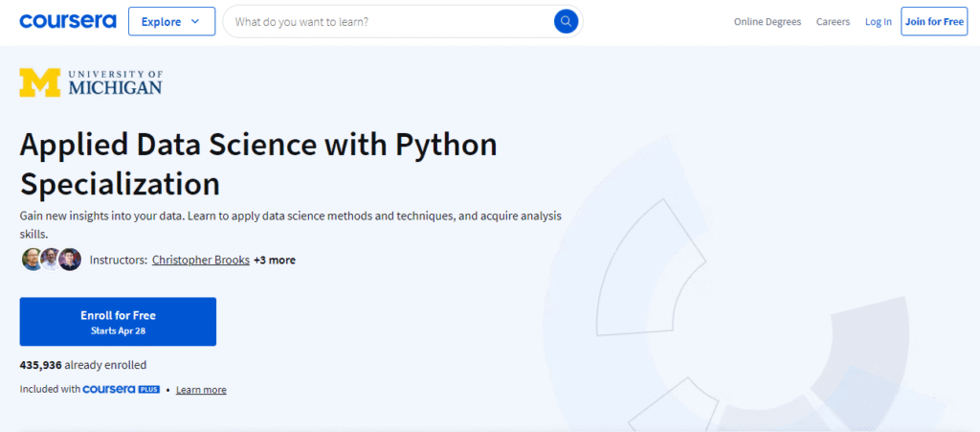Open Christopher Brooks instructor link

coord(201,260)
